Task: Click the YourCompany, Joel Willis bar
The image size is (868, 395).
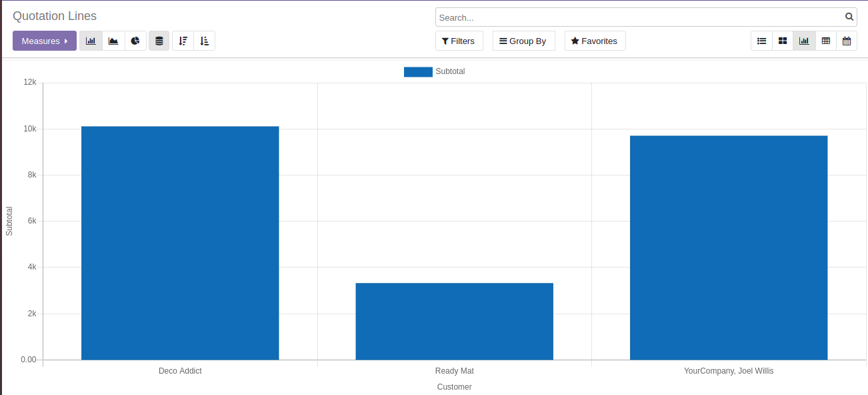Action: (729, 248)
